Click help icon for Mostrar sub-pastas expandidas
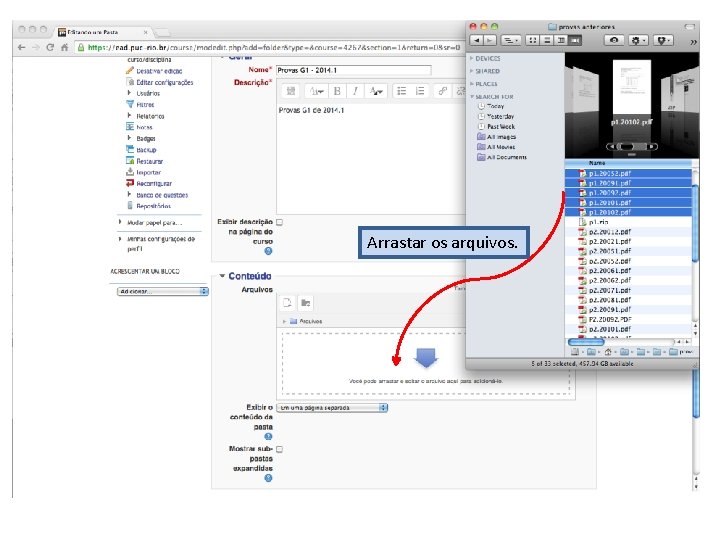The height and width of the screenshot is (540, 720). [x=268, y=478]
